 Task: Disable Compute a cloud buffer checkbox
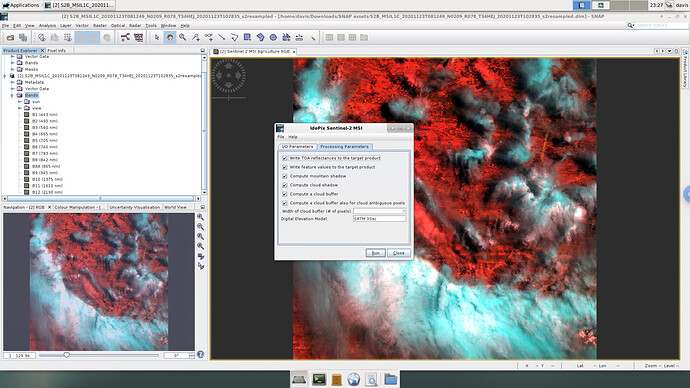[x=285, y=194]
